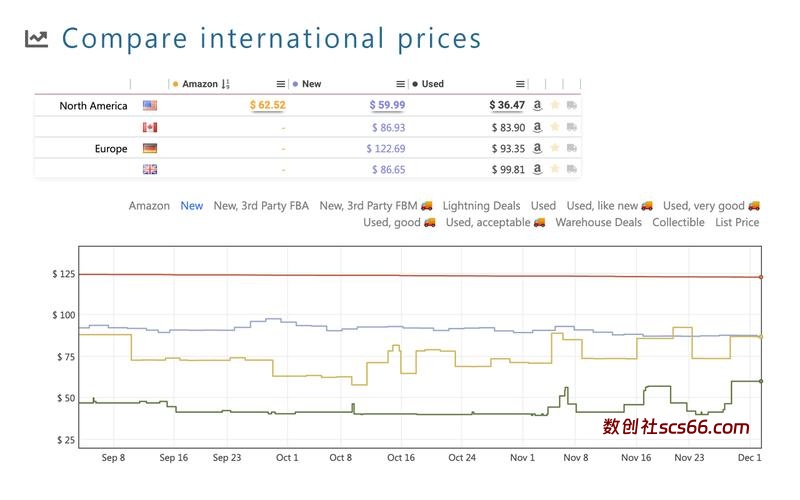This screenshot has width=800, height=500.
Task: Open the Used column menu
Action: (520, 84)
